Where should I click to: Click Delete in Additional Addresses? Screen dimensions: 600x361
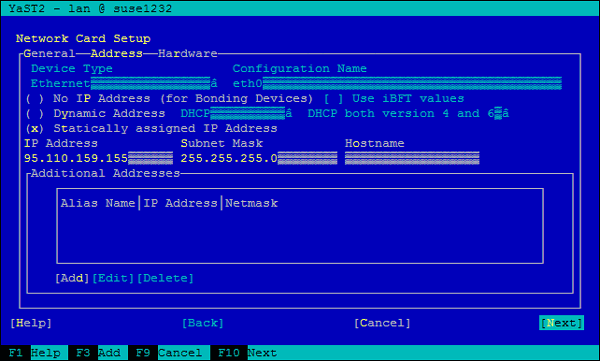point(165,278)
